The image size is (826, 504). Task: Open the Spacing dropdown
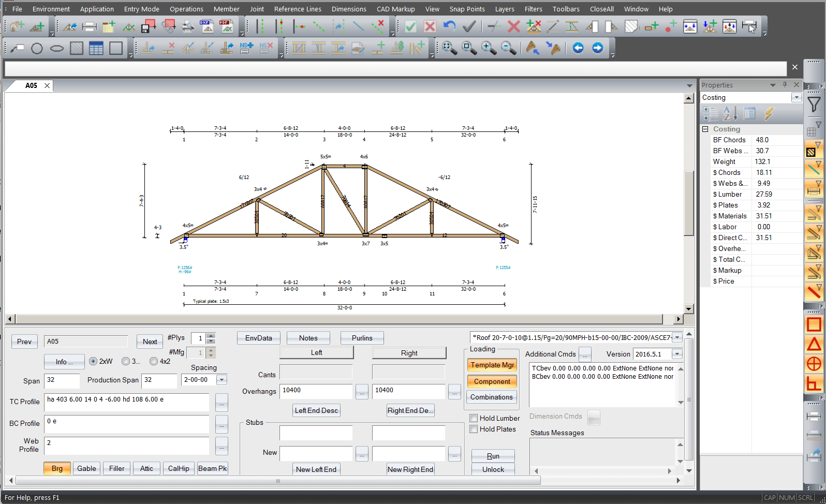[x=222, y=380]
